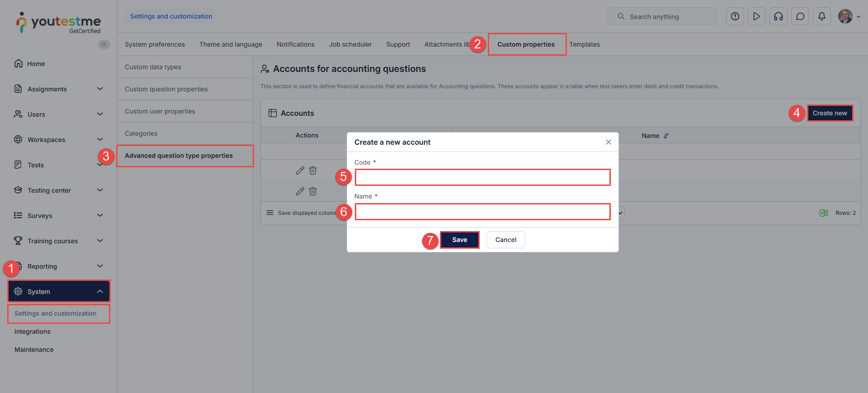Screen dimensions: 868x393
Task: Open the Notifications settings tab
Action: pyautogui.click(x=295, y=44)
